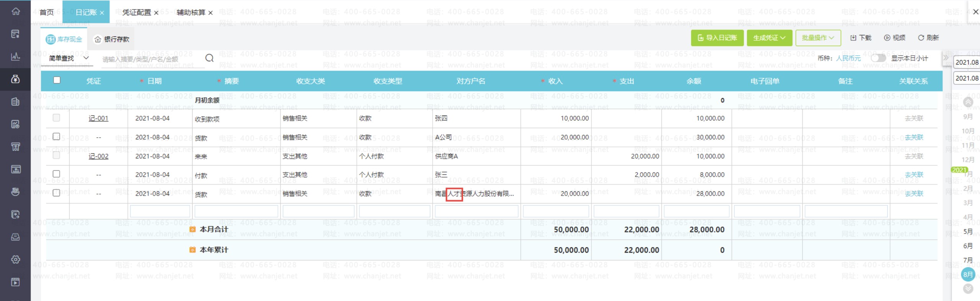This screenshot has height=301, width=980.
Task: Open the 批量操作 dropdown
Action: coord(818,38)
